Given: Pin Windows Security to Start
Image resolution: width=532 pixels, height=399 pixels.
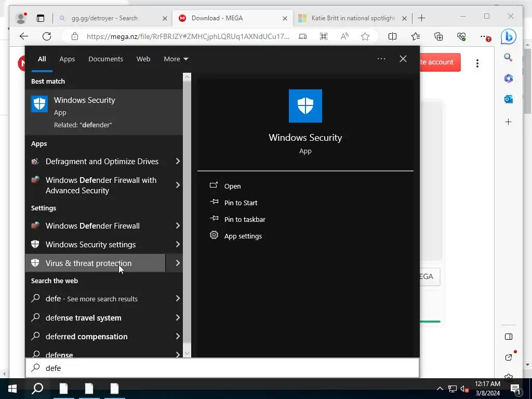Looking at the screenshot, I should pos(241,203).
